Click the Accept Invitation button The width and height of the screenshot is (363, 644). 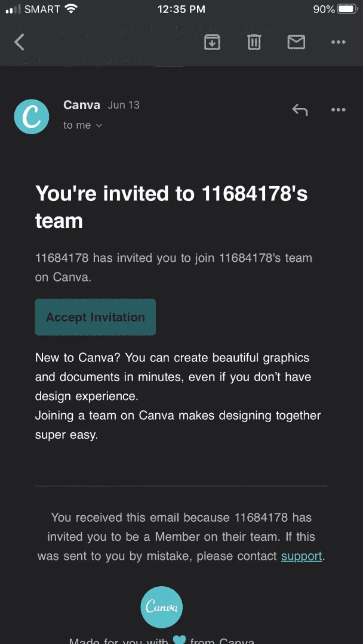(x=96, y=317)
